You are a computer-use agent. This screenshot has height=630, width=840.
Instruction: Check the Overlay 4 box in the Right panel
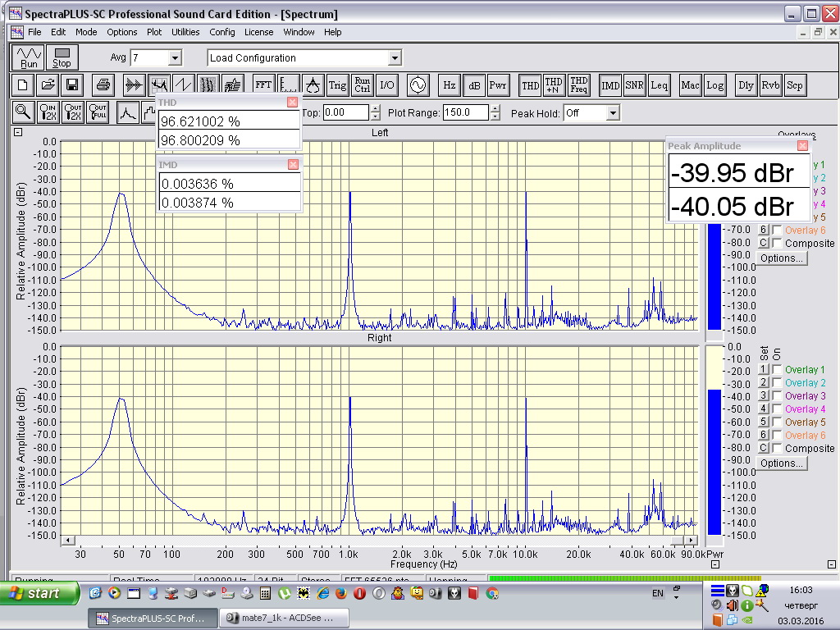tap(777, 409)
